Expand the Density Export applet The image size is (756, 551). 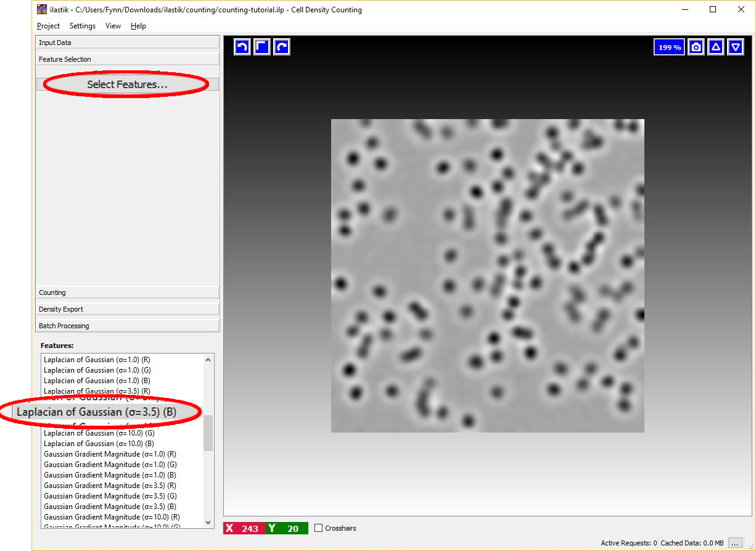(128, 309)
